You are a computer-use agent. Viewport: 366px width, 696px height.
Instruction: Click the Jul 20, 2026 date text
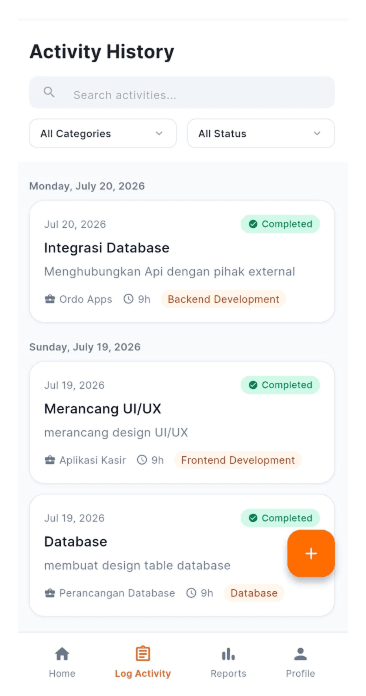[x=75, y=224]
